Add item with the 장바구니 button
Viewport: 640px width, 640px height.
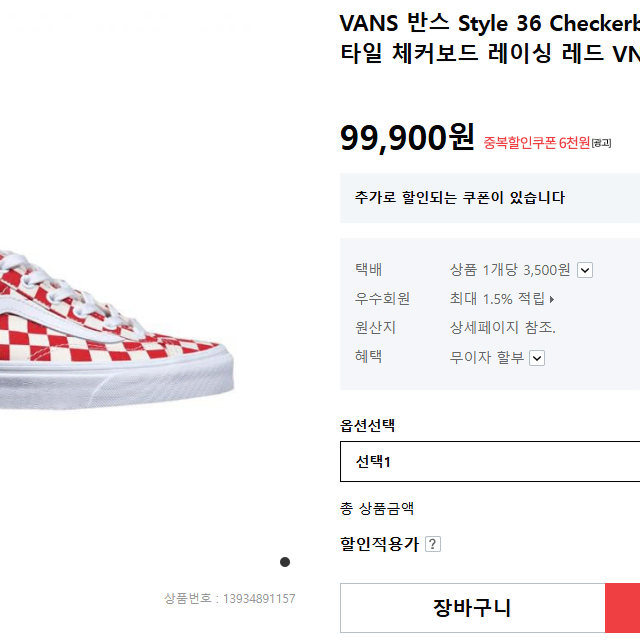[x=472, y=608]
